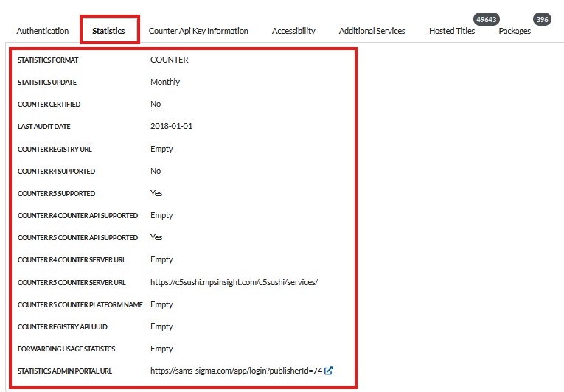Open the sams-sigma.com login URL

tap(236, 371)
